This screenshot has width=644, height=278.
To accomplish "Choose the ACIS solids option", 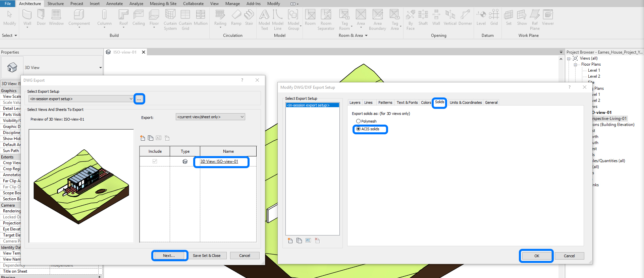I will pyautogui.click(x=359, y=129).
